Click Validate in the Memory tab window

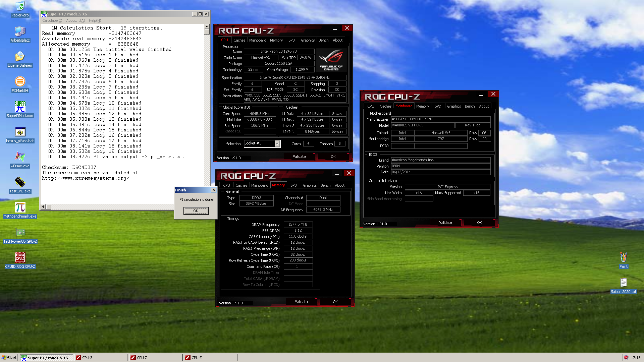point(301,302)
